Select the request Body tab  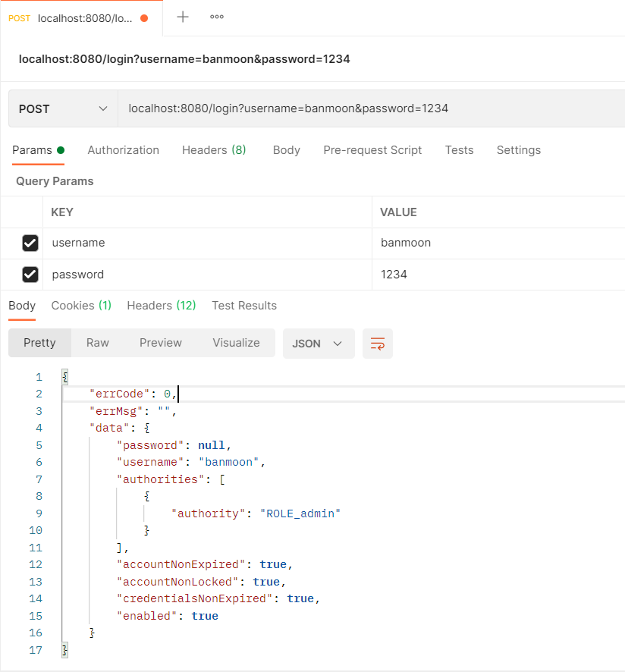pos(286,150)
